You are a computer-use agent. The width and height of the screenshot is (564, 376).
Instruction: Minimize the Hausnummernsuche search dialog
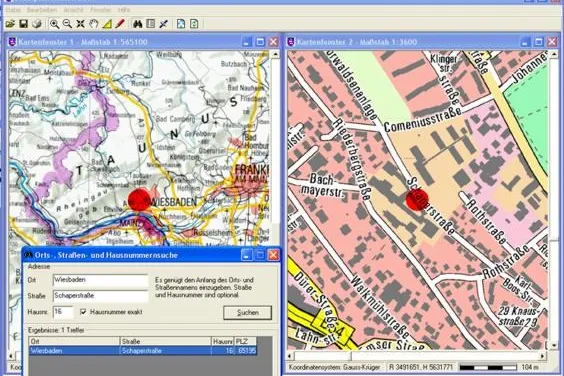pos(246,255)
